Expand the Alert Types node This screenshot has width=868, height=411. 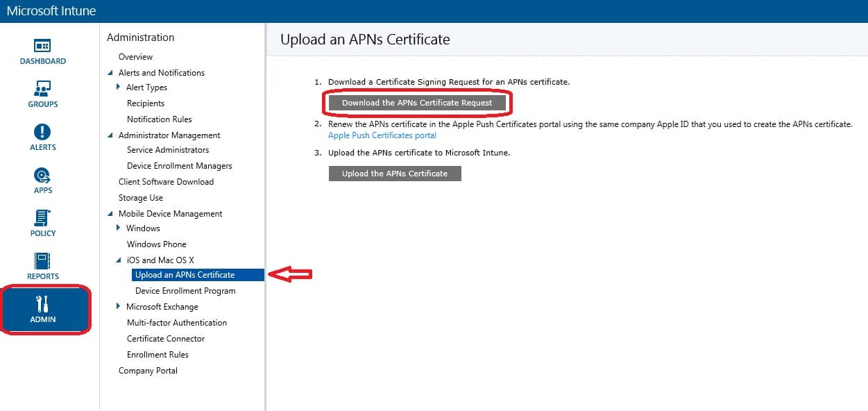click(x=119, y=87)
